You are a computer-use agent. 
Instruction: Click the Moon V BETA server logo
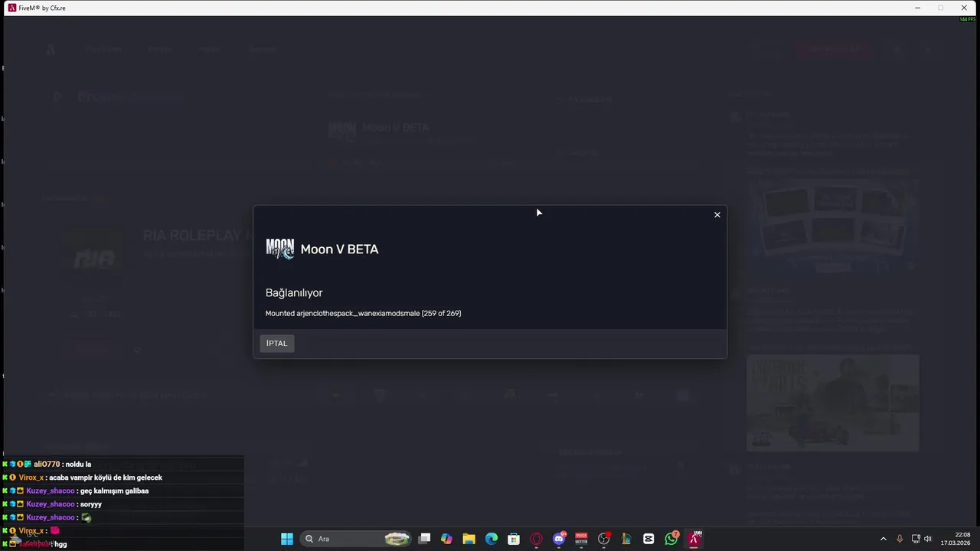point(279,249)
